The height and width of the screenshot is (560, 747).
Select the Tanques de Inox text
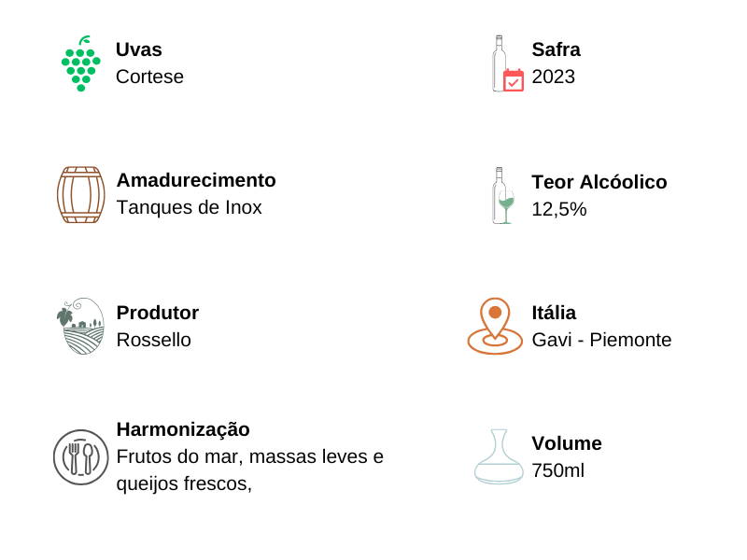tap(189, 207)
